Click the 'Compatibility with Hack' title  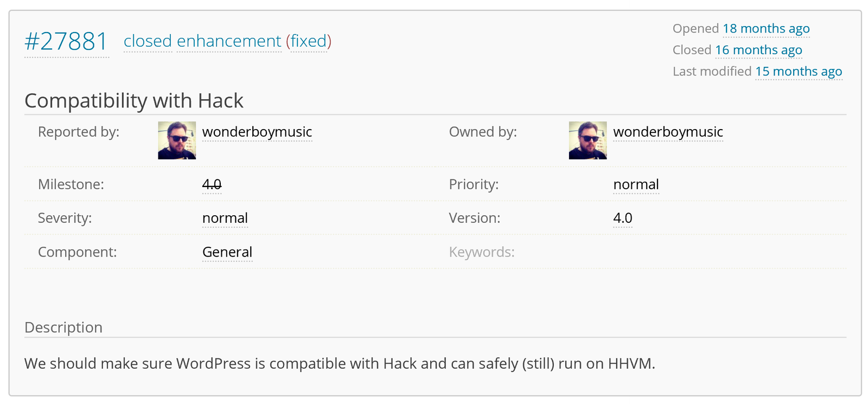134,101
